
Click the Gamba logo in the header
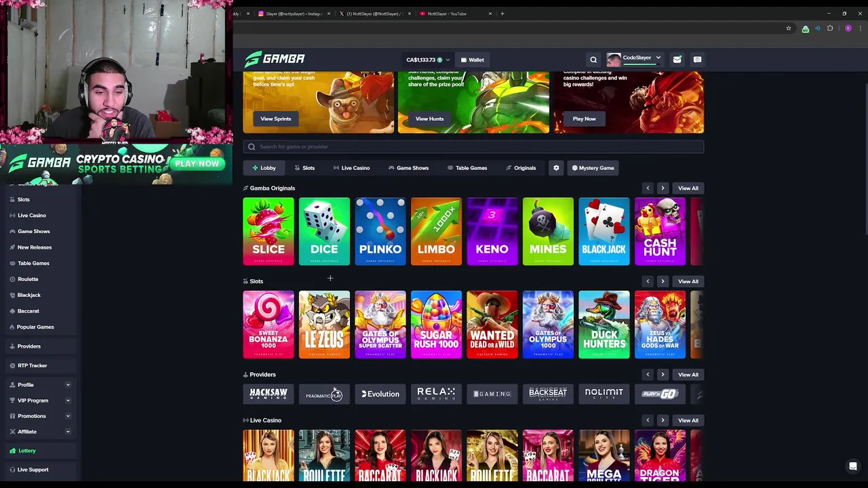[x=275, y=59]
